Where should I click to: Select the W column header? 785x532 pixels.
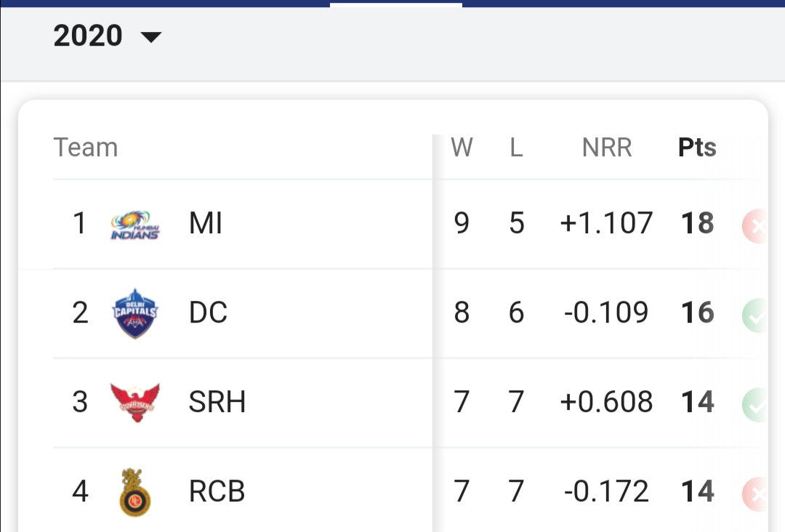coord(462,148)
